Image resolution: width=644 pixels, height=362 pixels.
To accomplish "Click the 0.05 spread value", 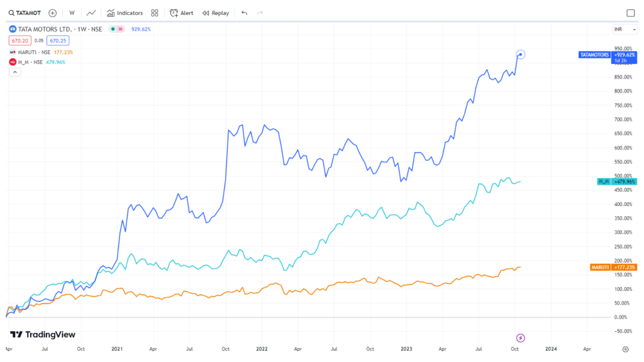I will click(39, 41).
